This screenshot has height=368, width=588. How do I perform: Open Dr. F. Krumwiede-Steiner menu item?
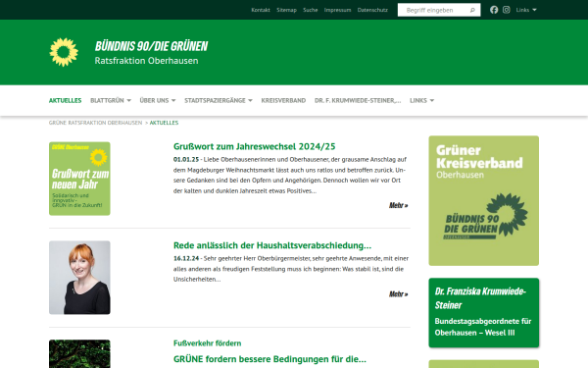(x=358, y=100)
